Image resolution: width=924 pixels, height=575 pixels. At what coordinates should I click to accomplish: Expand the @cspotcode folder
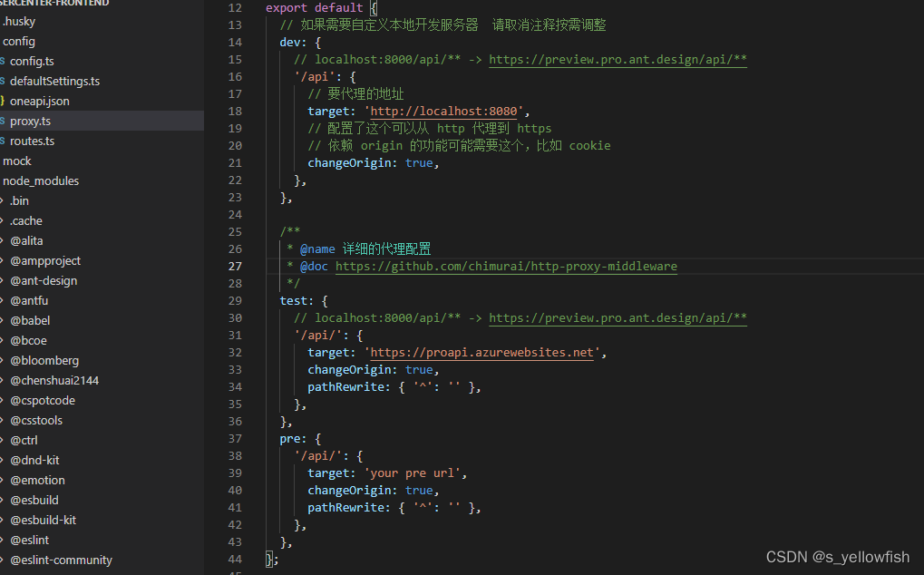[x=43, y=401]
